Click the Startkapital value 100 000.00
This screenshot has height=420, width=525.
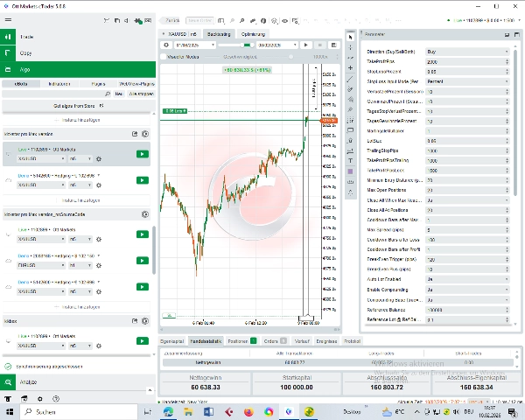pyautogui.click(x=297, y=387)
